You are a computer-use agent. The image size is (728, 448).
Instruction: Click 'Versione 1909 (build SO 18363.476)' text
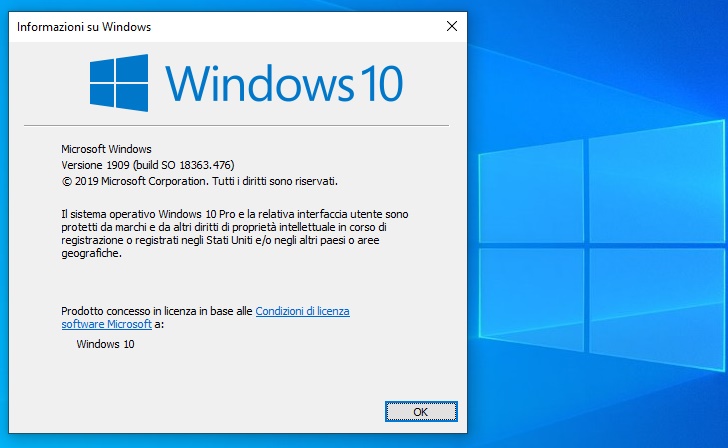(148, 165)
